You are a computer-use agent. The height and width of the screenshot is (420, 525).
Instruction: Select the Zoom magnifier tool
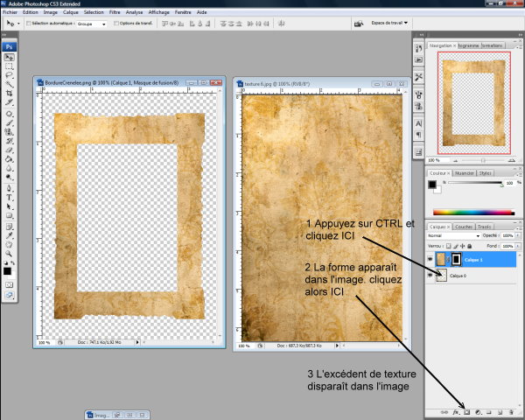click(x=9, y=255)
